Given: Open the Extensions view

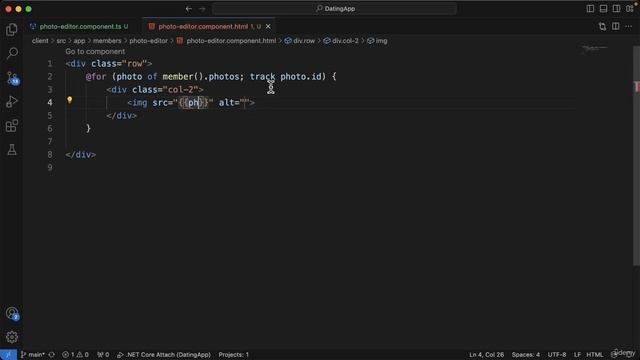Looking at the screenshot, I should pyautogui.click(x=12, y=126).
